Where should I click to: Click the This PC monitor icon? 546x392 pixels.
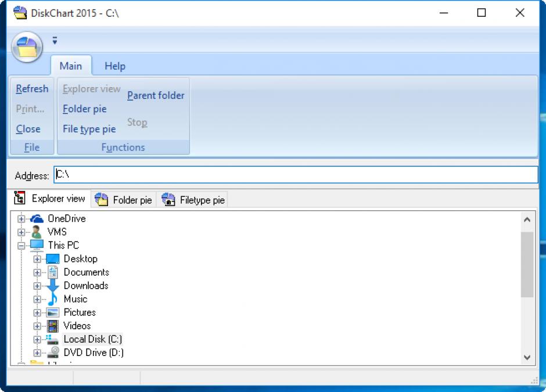point(37,245)
